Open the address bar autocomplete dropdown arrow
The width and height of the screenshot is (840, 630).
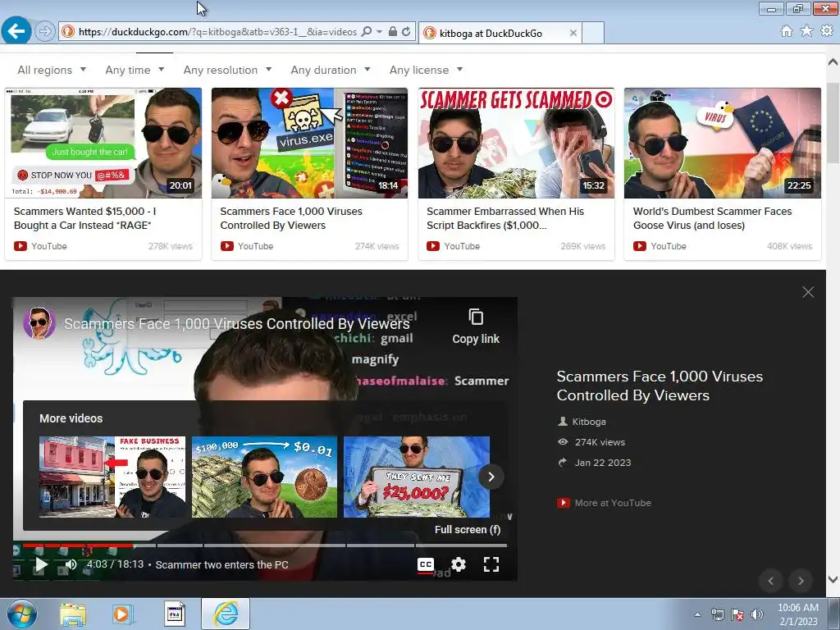click(x=379, y=32)
